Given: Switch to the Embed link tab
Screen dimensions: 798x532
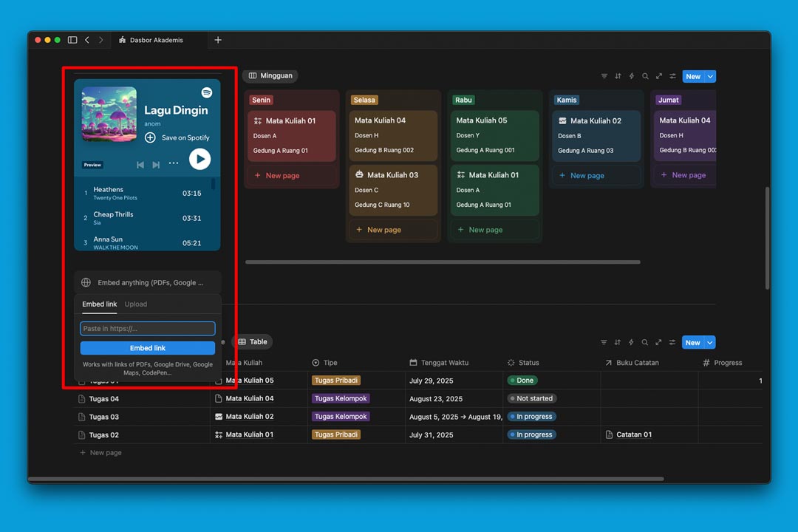Looking at the screenshot, I should (99, 304).
